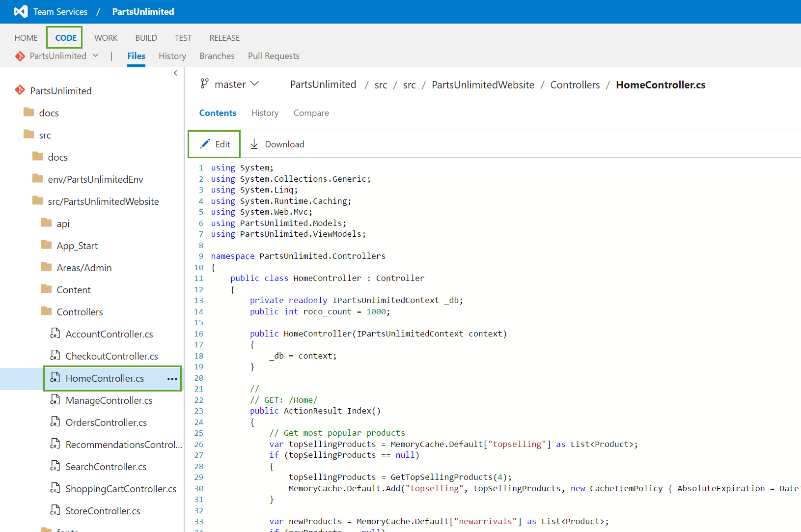This screenshot has width=801, height=532.
Task: Click the Controllers folder icon
Action: 47,311
